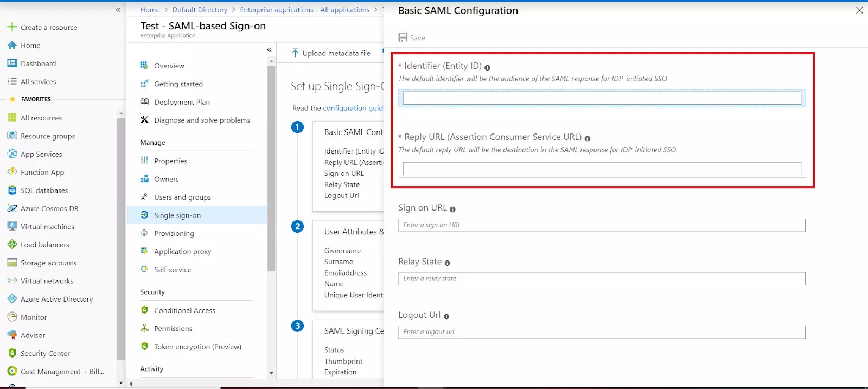Screen dimensions: 868x389
Task: Open Cost Management + Billing icon
Action: click(x=12, y=372)
